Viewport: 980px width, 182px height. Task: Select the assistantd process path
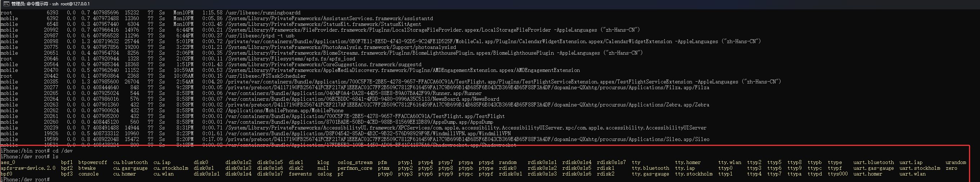(330, 18)
